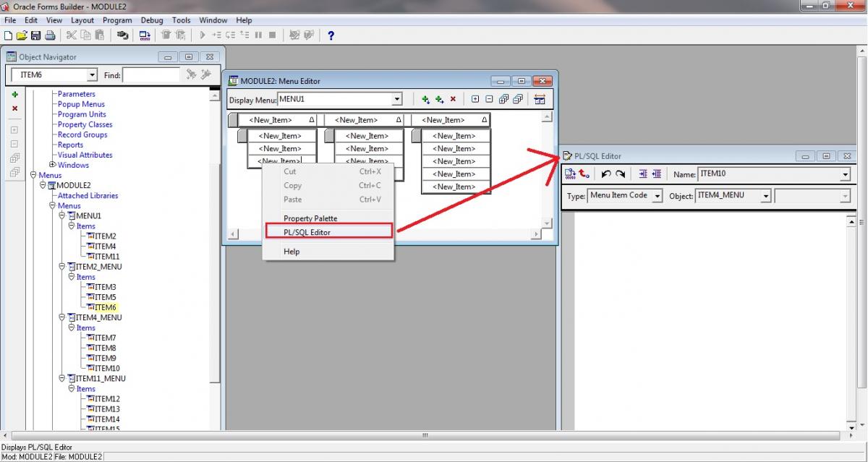Image resolution: width=868 pixels, height=462 pixels.
Task: Click the Compile icon in PL/SQL Editor
Action: tap(570, 174)
